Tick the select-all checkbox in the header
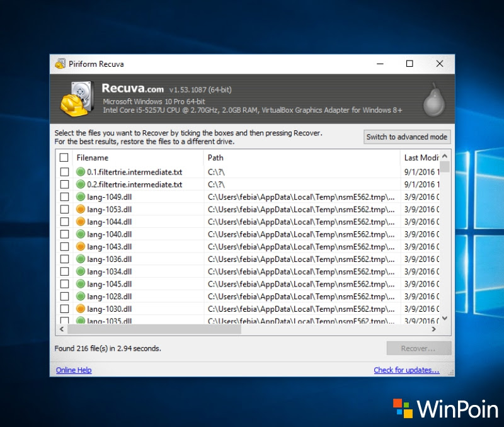This screenshot has width=504, height=427. pyautogui.click(x=64, y=157)
